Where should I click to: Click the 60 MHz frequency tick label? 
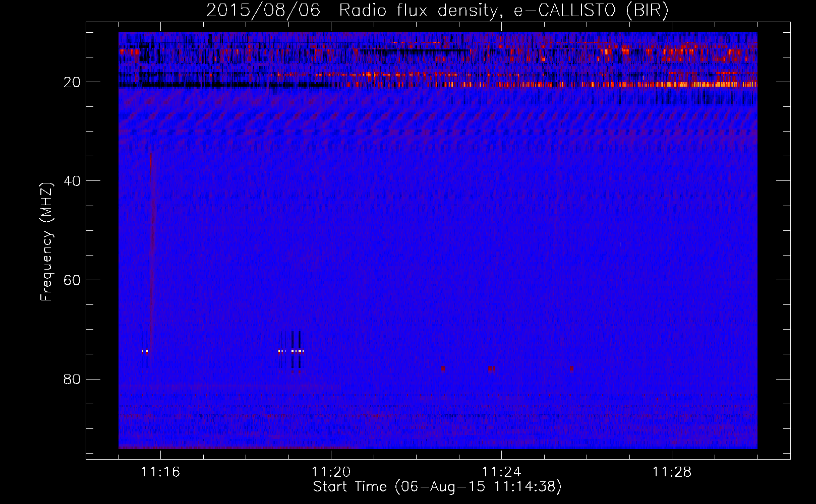click(x=73, y=280)
